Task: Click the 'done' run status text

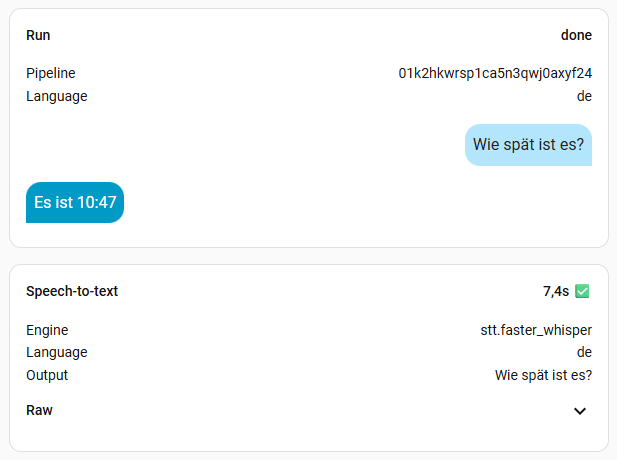Action: coord(576,35)
